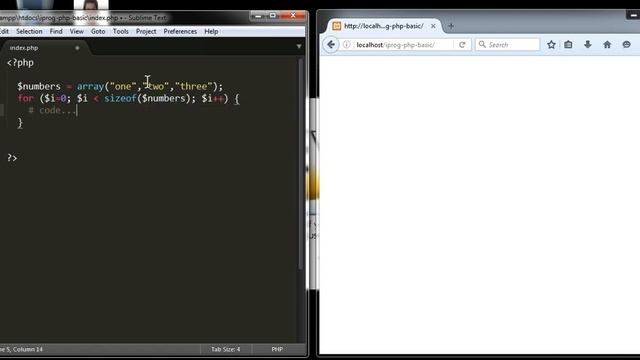Click the browser address bar URL
This screenshot has width=640, height=360.
395,44
